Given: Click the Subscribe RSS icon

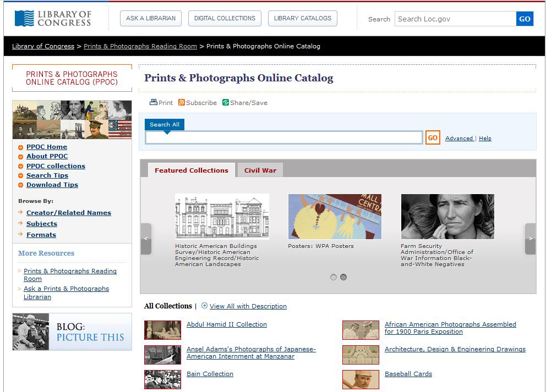Looking at the screenshot, I should 182,102.
